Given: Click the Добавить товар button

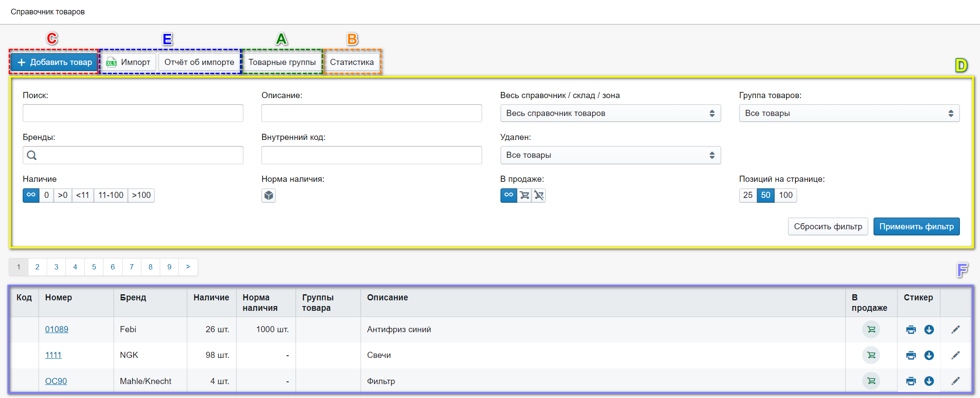Looking at the screenshot, I should tap(55, 62).
